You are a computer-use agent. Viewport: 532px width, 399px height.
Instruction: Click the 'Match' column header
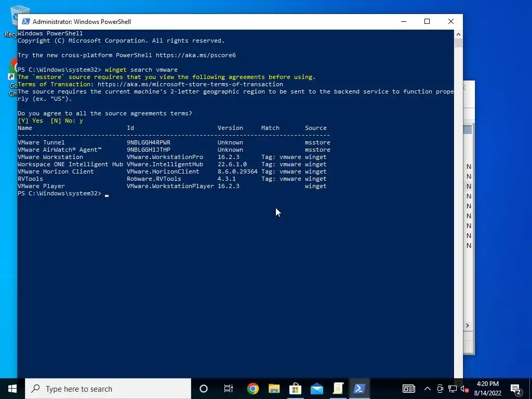(270, 128)
